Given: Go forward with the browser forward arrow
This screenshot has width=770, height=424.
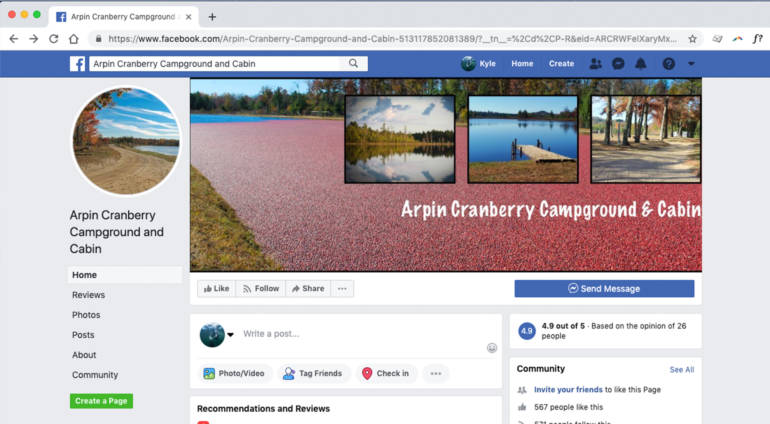Looking at the screenshot, I should tap(33, 39).
